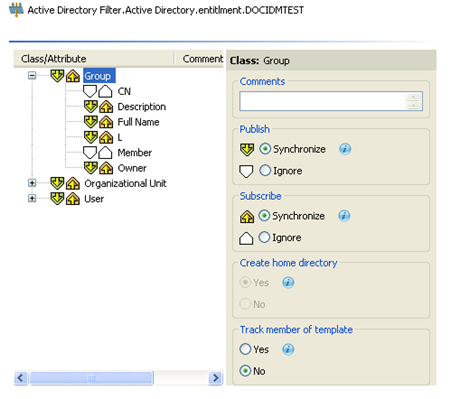450x399 pixels.
Task: Select Yes under Create home directory
Action: tap(245, 282)
